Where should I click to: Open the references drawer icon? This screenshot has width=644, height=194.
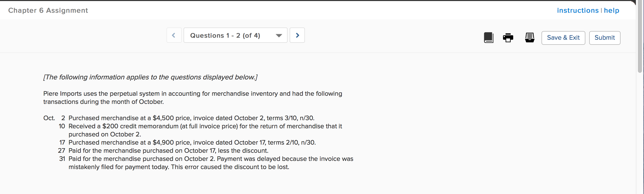(530, 37)
